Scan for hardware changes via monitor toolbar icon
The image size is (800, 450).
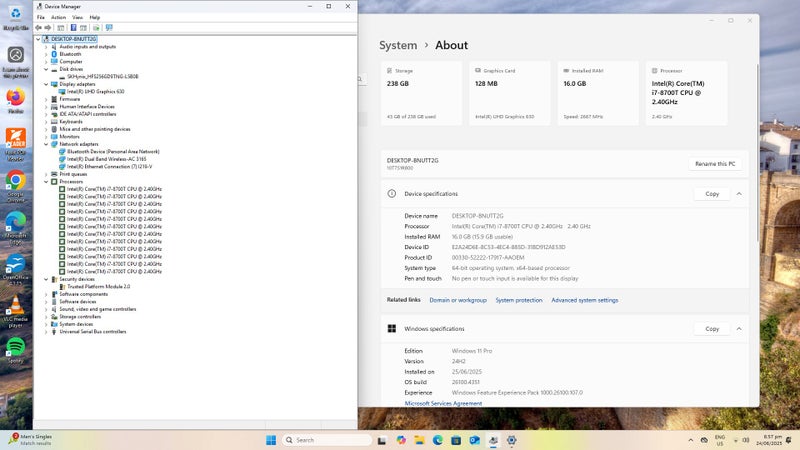109,28
